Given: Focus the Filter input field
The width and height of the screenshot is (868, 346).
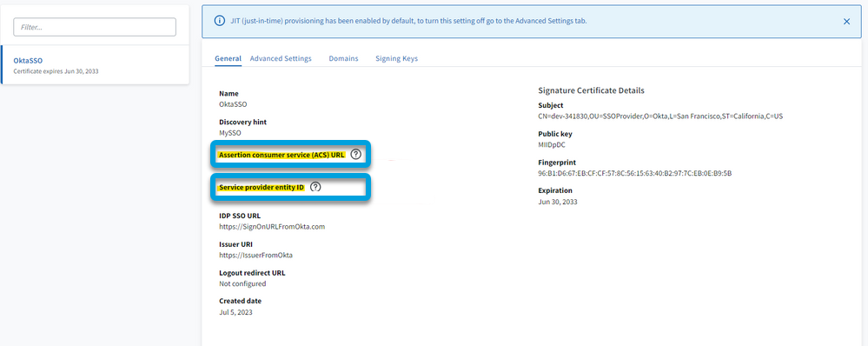Looking at the screenshot, I should (95, 27).
